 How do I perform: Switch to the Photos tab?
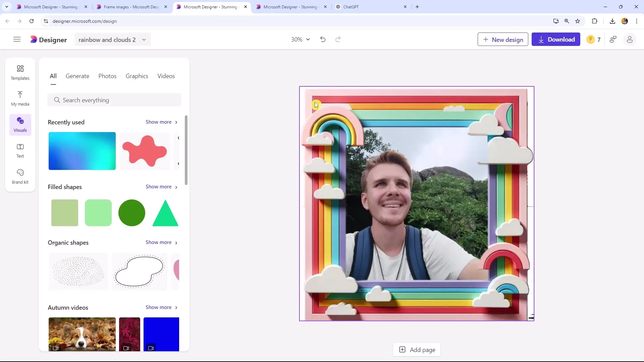coord(108,75)
